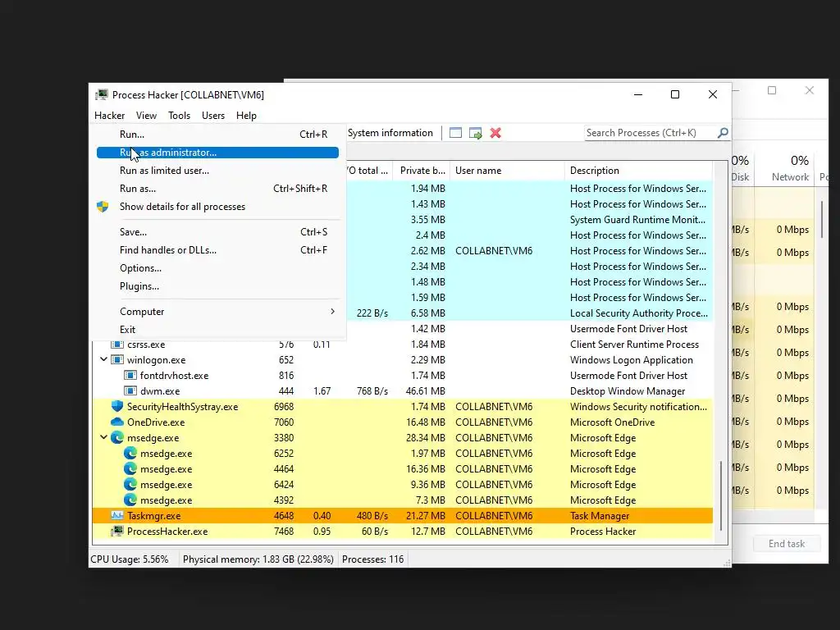Open the Tools menu

179,115
